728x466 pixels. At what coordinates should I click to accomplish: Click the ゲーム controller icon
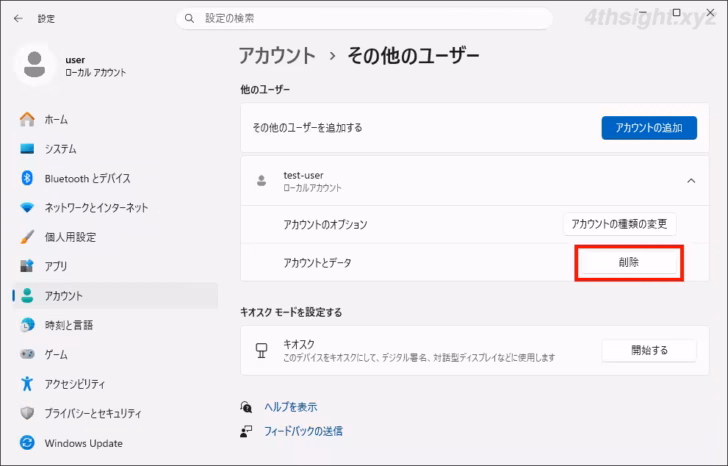(x=27, y=354)
